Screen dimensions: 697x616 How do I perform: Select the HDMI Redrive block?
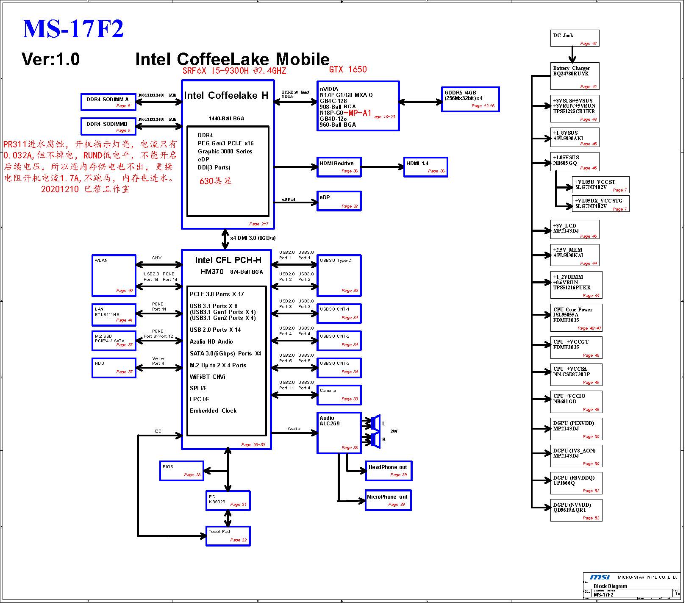coord(339,167)
